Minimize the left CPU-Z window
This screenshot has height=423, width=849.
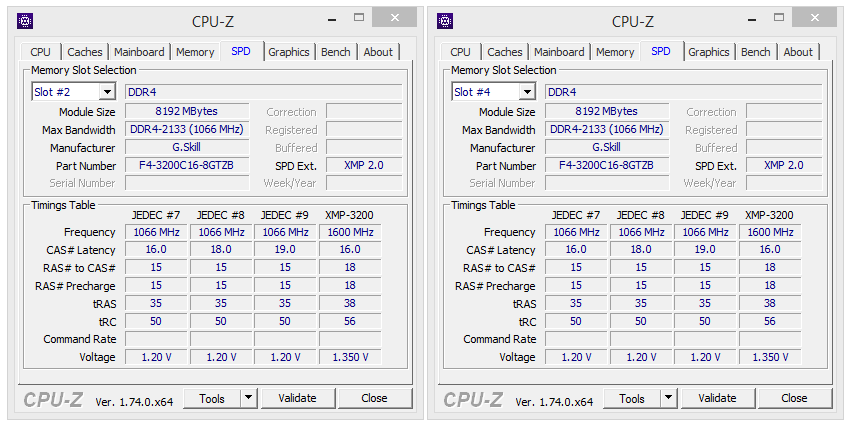pyautogui.click(x=332, y=19)
